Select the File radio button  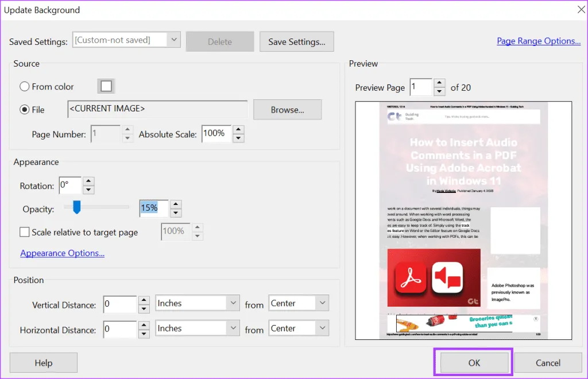click(25, 110)
